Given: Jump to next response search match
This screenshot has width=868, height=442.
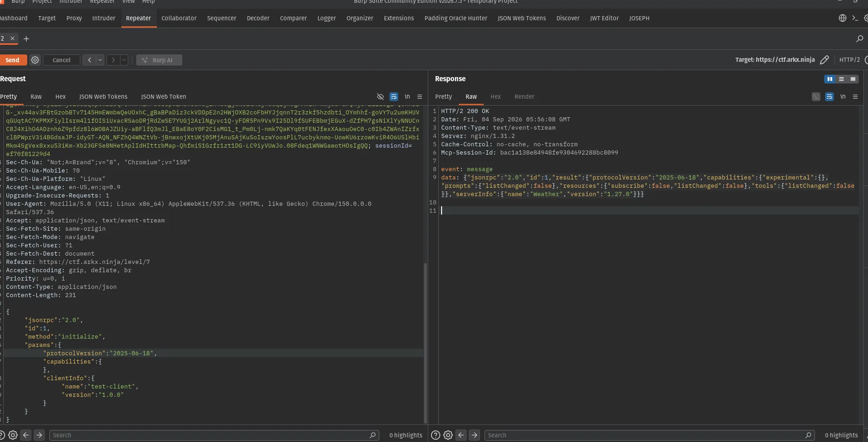Looking at the screenshot, I should (x=474, y=435).
